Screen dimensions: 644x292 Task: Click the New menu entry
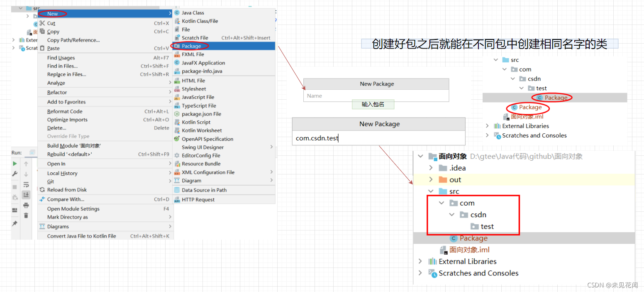pyautogui.click(x=105, y=14)
